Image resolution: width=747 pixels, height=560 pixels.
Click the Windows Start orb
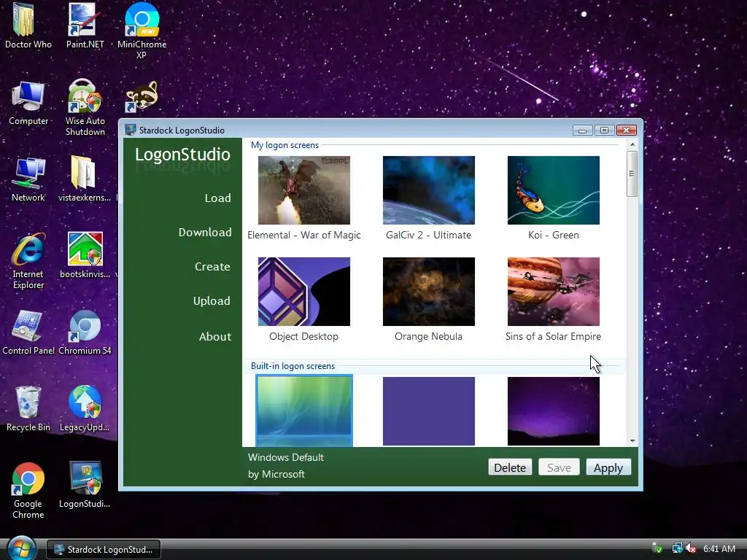point(21,548)
